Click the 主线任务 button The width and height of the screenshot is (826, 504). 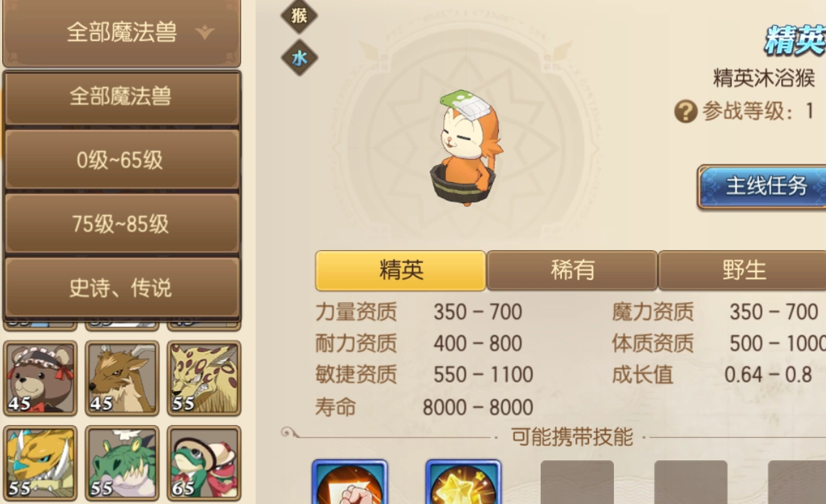click(763, 186)
